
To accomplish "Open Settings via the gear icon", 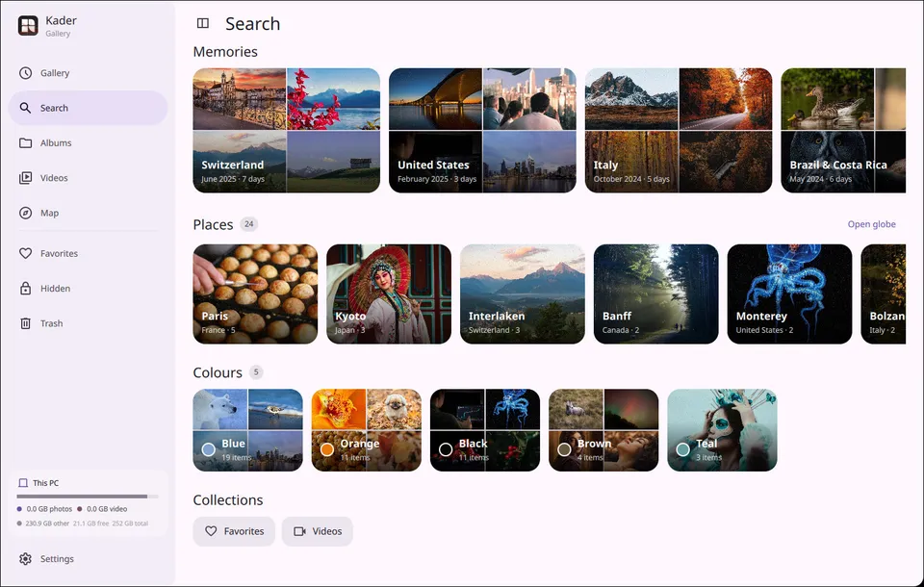I will coord(25,559).
